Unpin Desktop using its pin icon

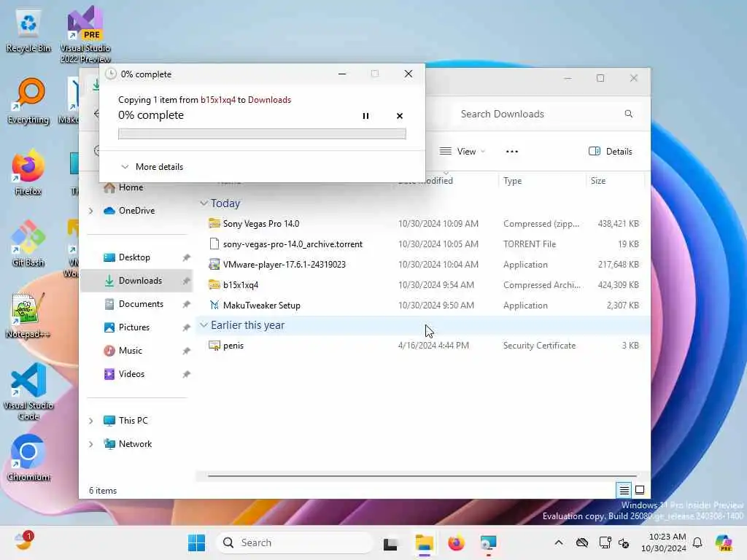coord(186,257)
